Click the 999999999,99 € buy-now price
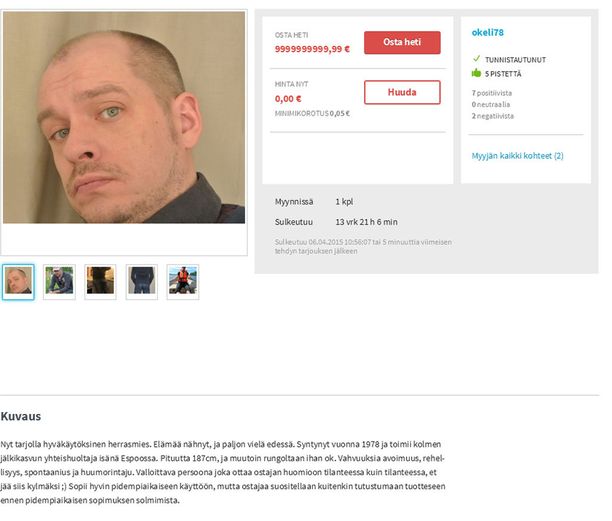Viewport: 612px width, 521px height. coord(312,49)
